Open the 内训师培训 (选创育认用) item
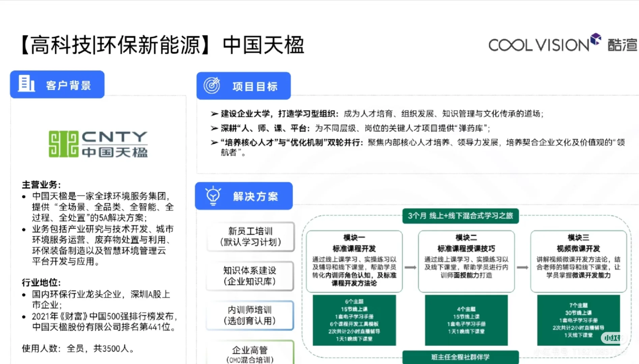This screenshot has height=364, width=639. [250, 315]
